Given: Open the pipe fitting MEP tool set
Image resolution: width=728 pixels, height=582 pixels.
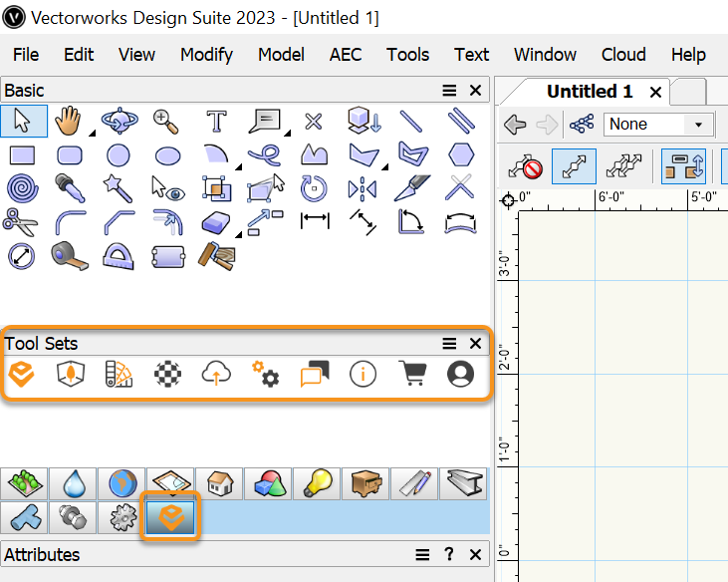Looking at the screenshot, I should tap(24, 517).
